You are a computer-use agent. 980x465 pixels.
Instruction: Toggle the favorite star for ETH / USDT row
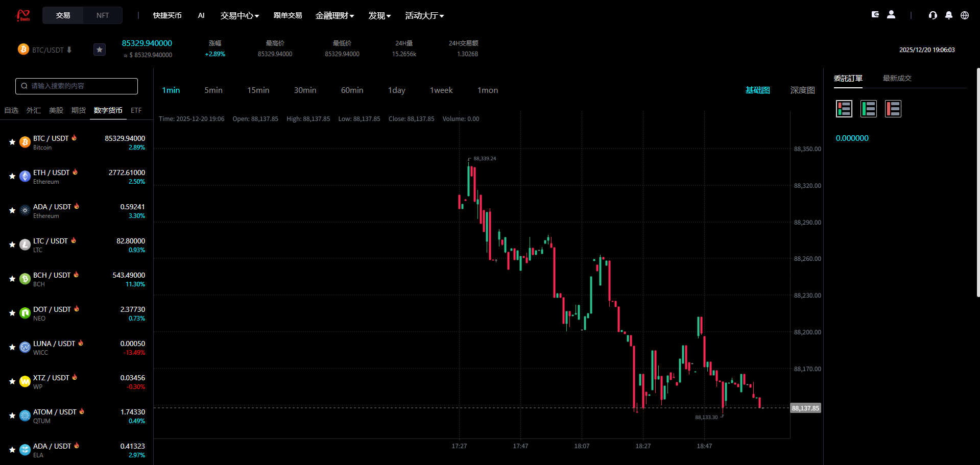12,176
